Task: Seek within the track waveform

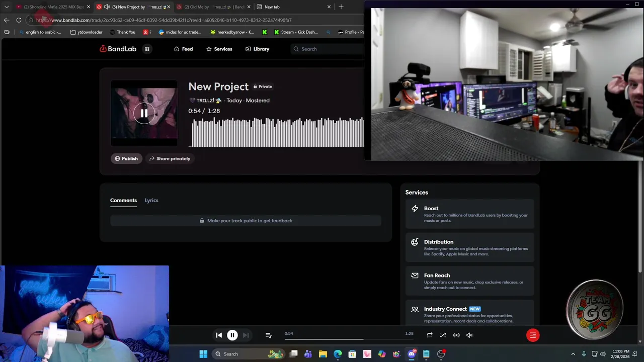Action: point(277,132)
